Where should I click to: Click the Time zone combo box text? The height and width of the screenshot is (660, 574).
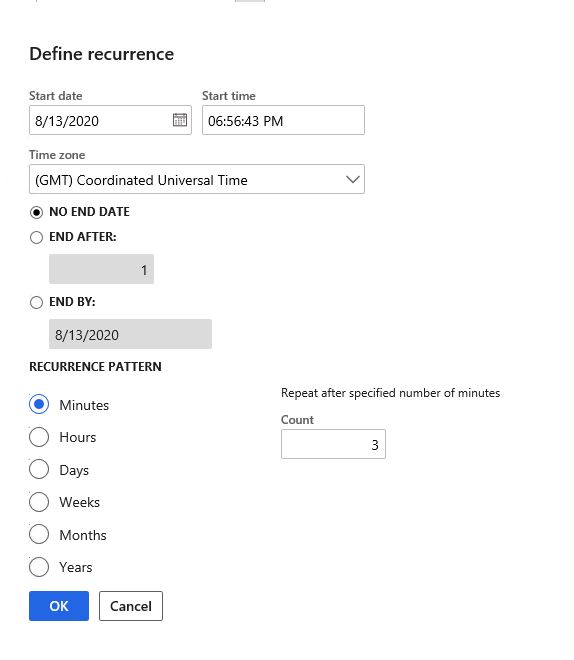(x=141, y=180)
